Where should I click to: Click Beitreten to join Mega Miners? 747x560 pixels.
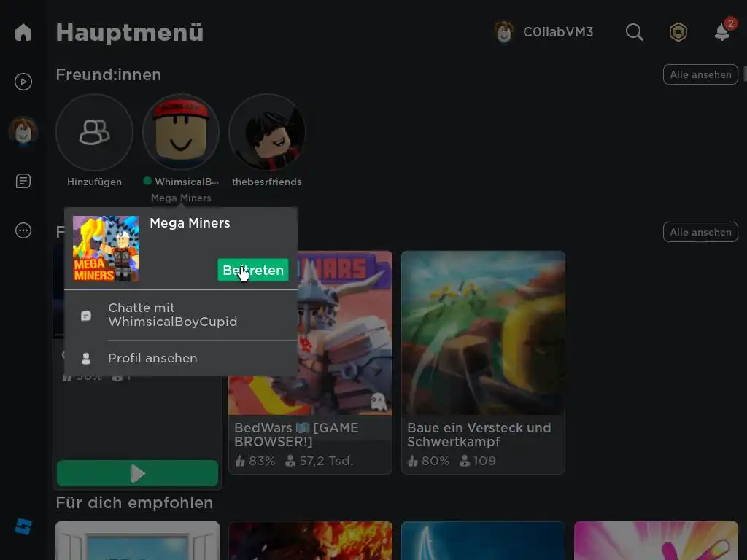pos(253,270)
